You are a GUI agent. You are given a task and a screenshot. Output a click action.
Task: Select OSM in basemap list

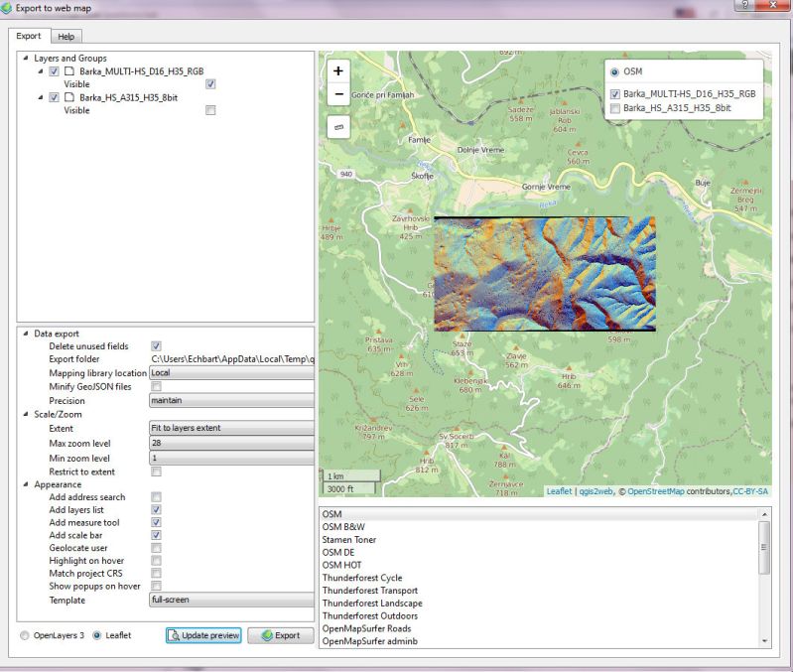coord(539,514)
